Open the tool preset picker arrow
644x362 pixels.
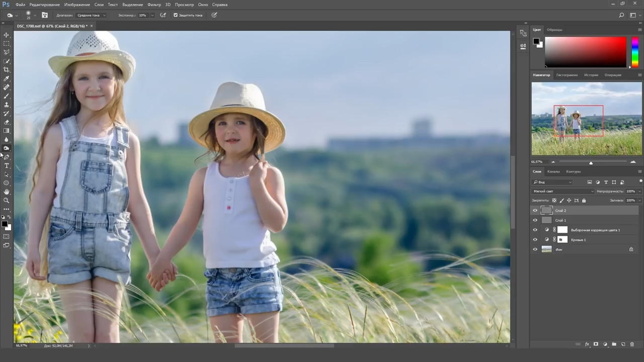pos(16,15)
